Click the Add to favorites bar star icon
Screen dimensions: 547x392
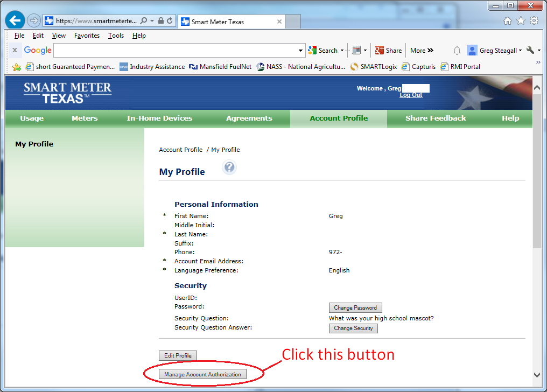tap(16, 67)
